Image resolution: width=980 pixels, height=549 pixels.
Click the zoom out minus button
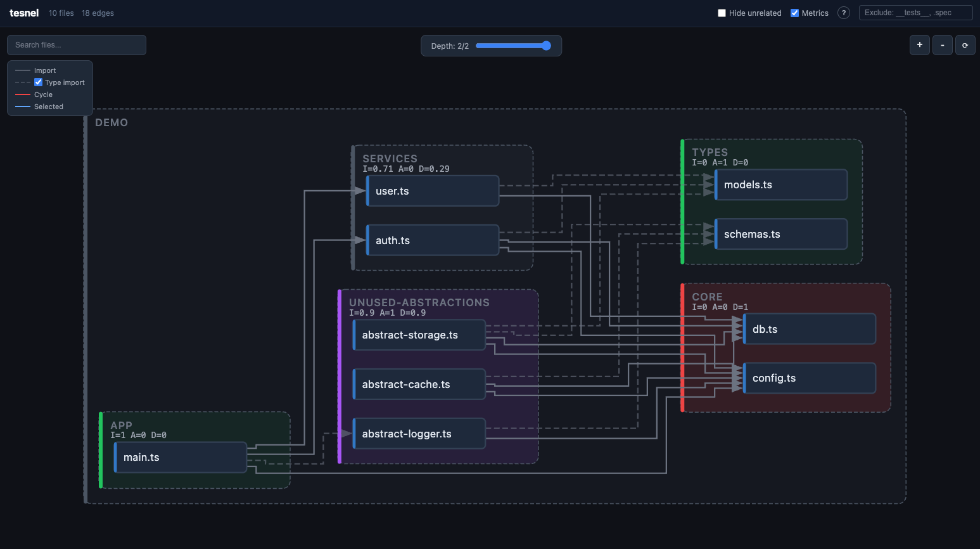tap(943, 45)
